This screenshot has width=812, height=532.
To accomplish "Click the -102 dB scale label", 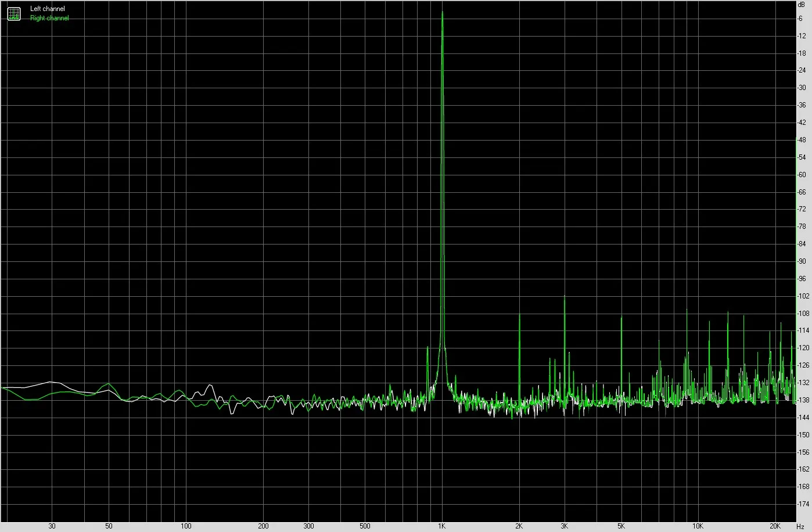I will point(803,296).
